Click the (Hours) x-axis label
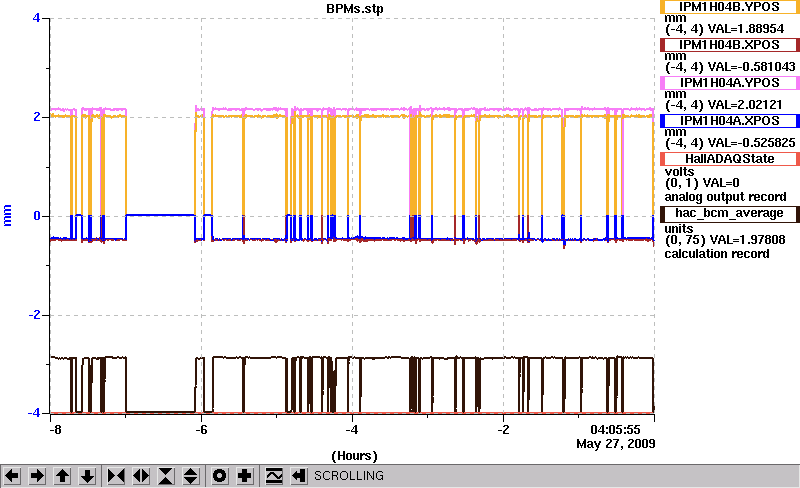The width and height of the screenshot is (800, 488). pos(354,456)
